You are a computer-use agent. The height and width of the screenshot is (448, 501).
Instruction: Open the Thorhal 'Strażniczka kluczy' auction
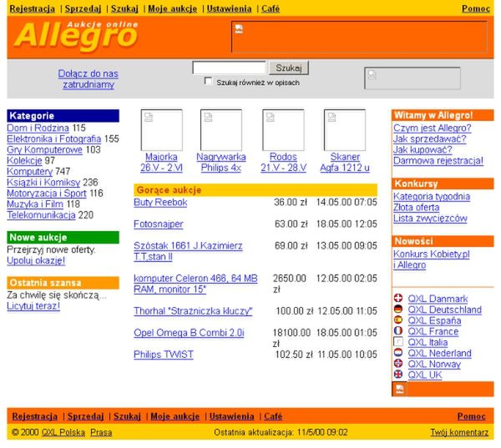[193, 310]
